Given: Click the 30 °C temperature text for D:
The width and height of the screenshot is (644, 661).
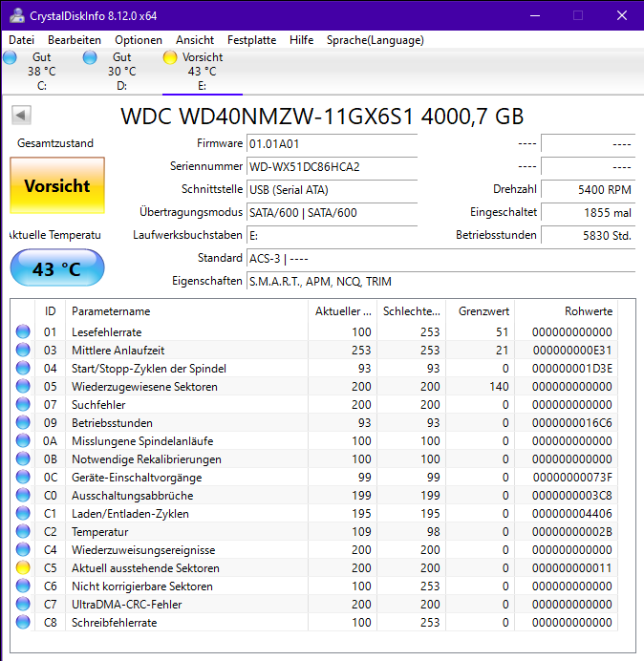Looking at the screenshot, I should 122,72.
